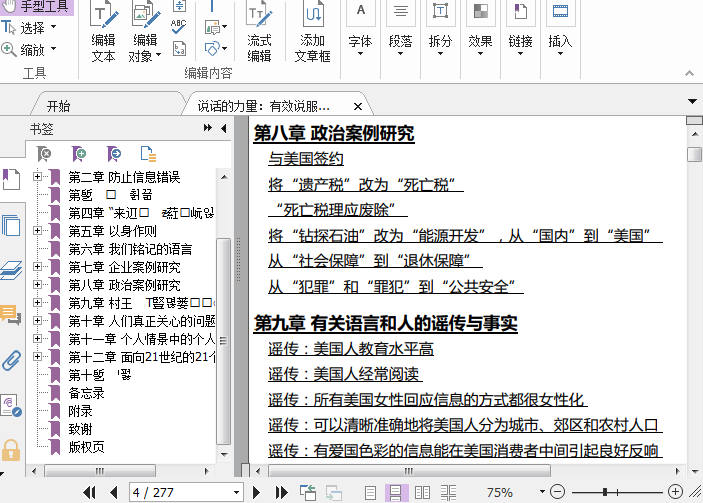The height and width of the screenshot is (503, 703).
Task: Follow the 谣传：美国人经常阅读 link
Action: click(346, 374)
